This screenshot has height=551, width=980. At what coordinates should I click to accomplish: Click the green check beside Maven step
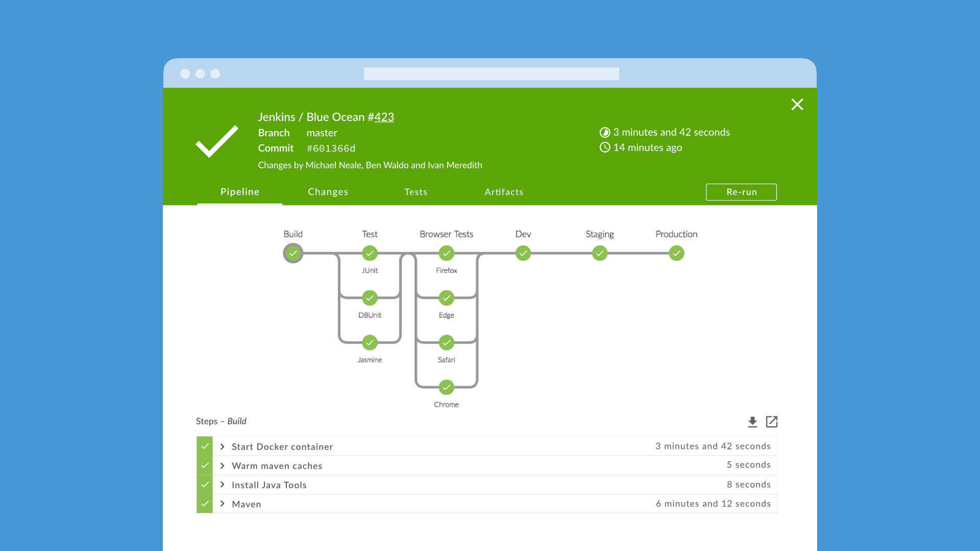tap(204, 504)
